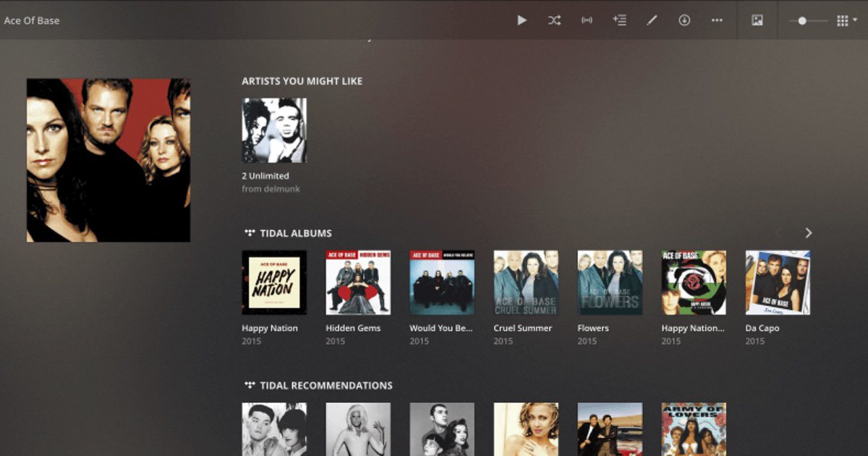
Task: Open Cruel Summer album cover
Action: 526,282
